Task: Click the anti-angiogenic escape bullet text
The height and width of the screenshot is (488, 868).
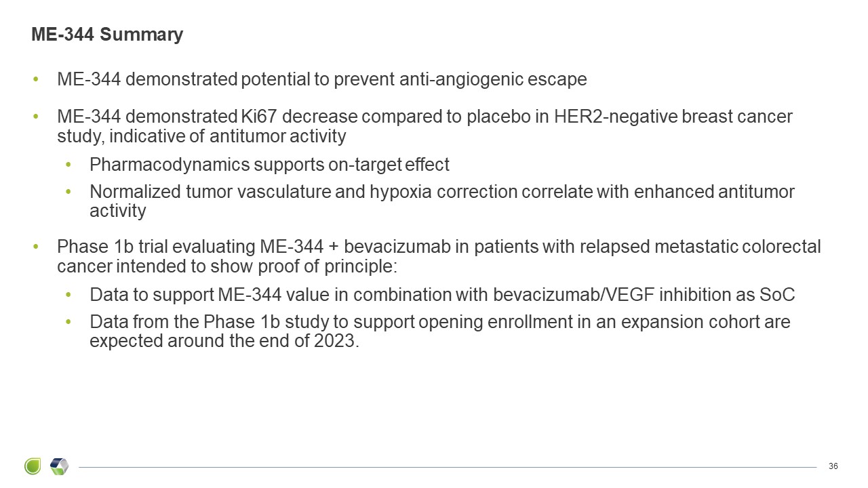Action: pyautogui.click(x=322, y=80)
